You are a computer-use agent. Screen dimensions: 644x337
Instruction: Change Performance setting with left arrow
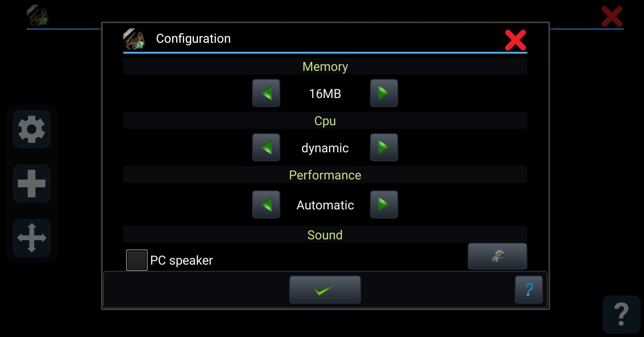(x=266, y=204)
